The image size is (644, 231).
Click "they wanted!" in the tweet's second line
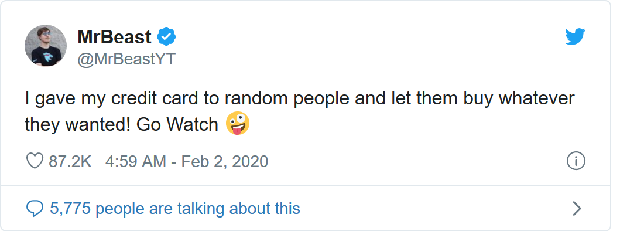[78, 124]
